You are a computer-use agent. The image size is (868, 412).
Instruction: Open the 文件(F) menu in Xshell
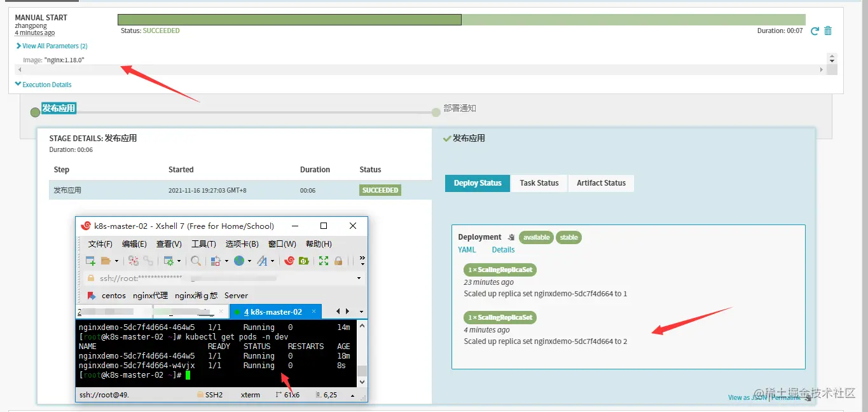click(x=100, y=244)
